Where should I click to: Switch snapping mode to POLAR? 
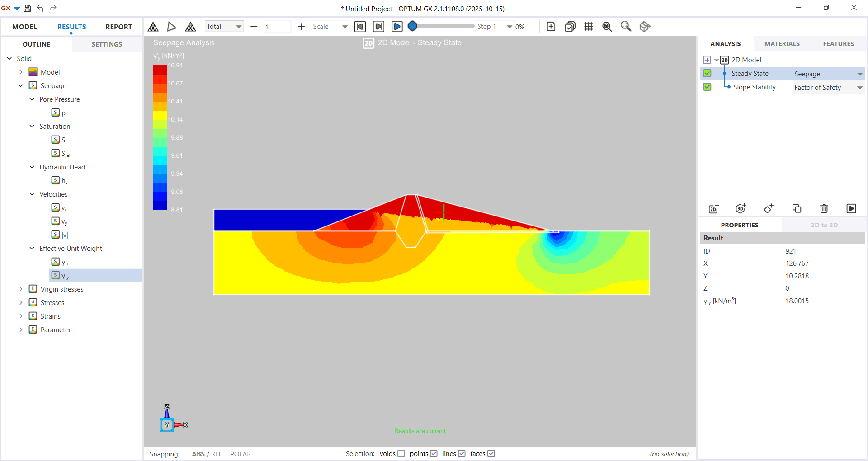coord(241,454)
